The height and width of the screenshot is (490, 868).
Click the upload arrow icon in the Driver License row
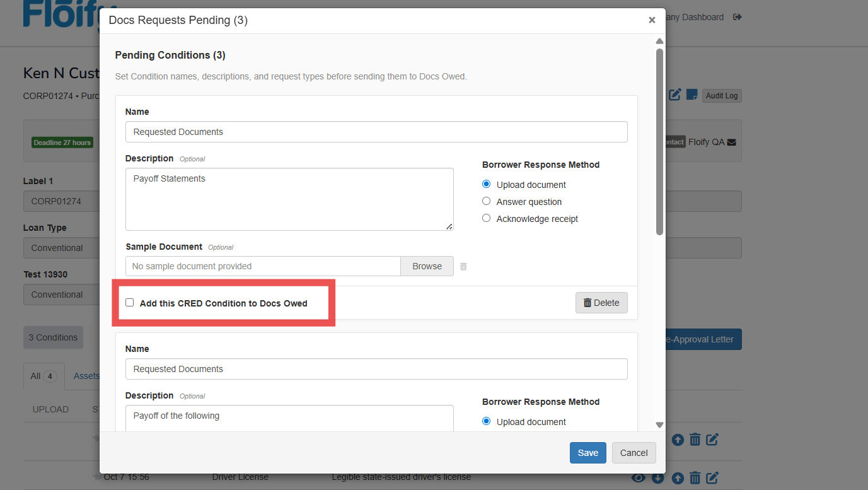(678, 477)
